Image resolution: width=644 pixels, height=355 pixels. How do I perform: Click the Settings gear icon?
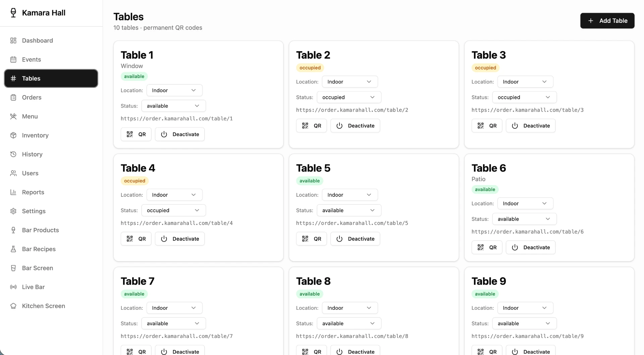coord(13,211)
